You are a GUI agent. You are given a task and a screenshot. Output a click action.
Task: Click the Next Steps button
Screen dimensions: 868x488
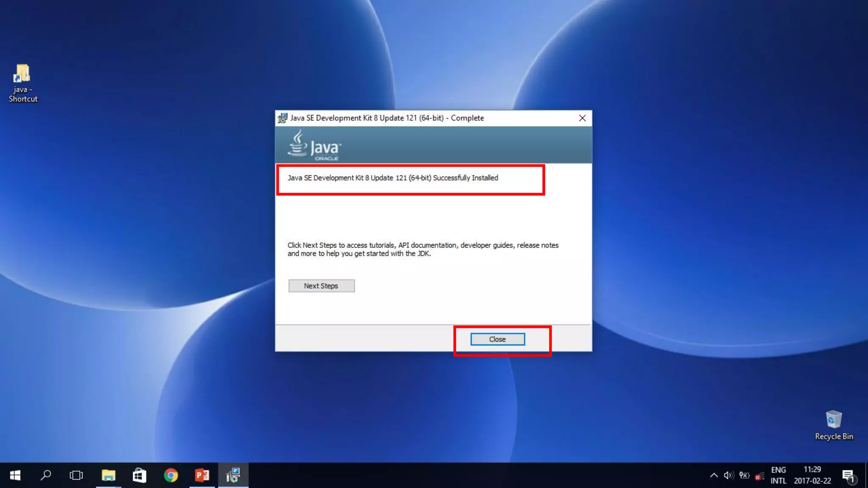pos(321,286)
